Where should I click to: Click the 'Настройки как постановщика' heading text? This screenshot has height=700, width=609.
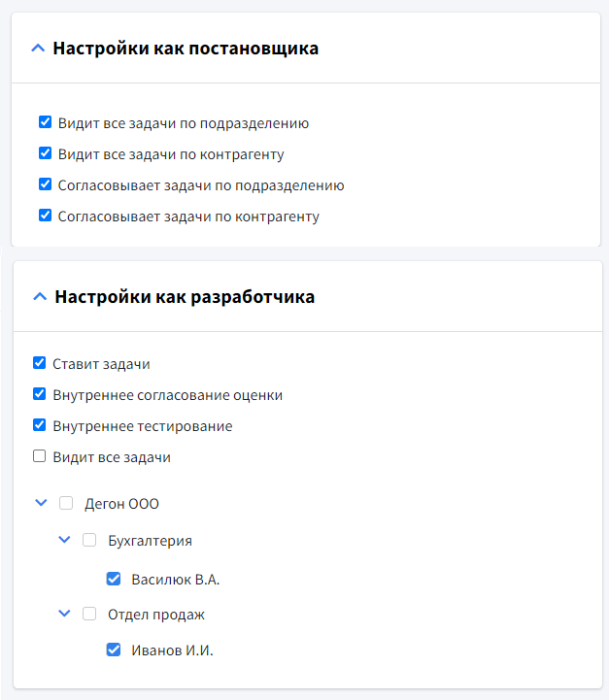tap(186, 48)
